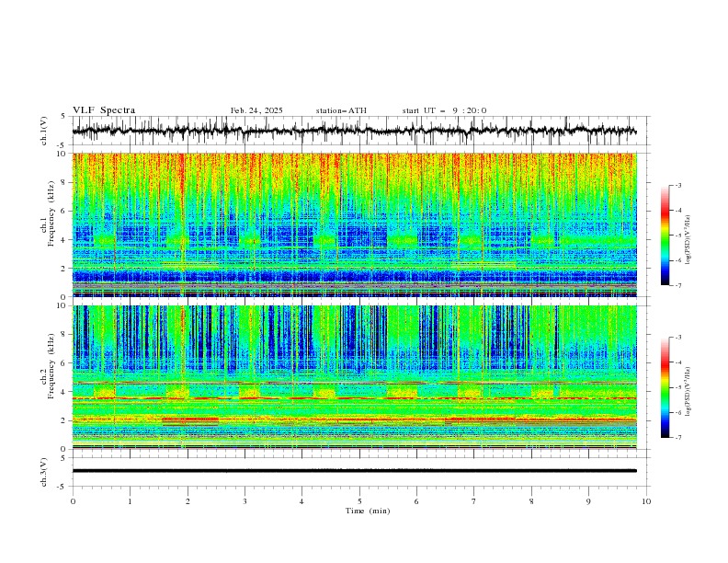This screenshot has width=728, height=563.
Task: Click the "-3" tick on upper color bar
Action: pos(677,185)
